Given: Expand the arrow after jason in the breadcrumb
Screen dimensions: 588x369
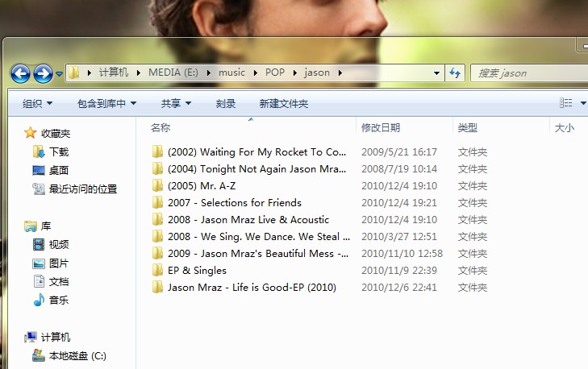Looking at the screenshot, I should (x=340, y=73).
